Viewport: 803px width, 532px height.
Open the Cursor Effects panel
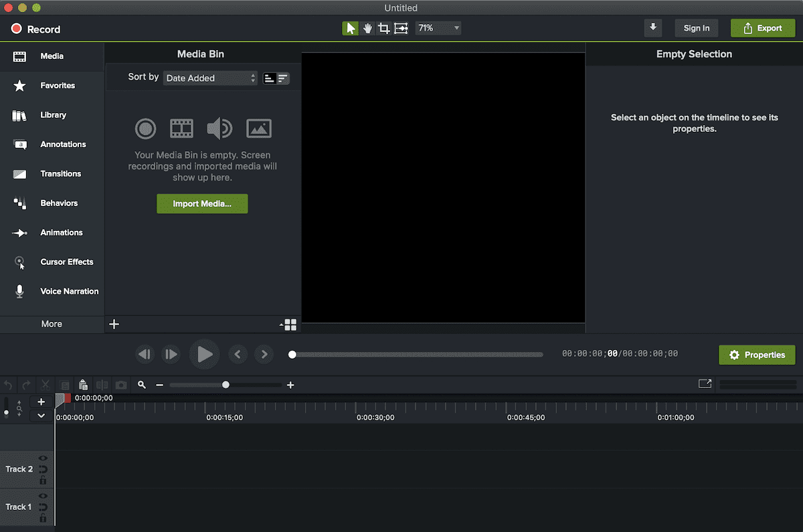66,262
